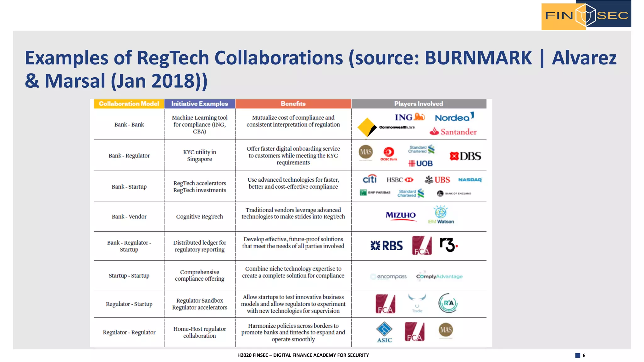
Task: Click the CommonwealthBank logo
Action: click(x=386, y=127)
